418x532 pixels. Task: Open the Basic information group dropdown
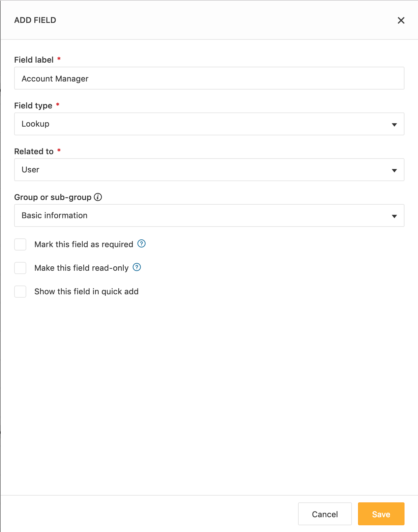pyautogui.click(x=209, y=215)
